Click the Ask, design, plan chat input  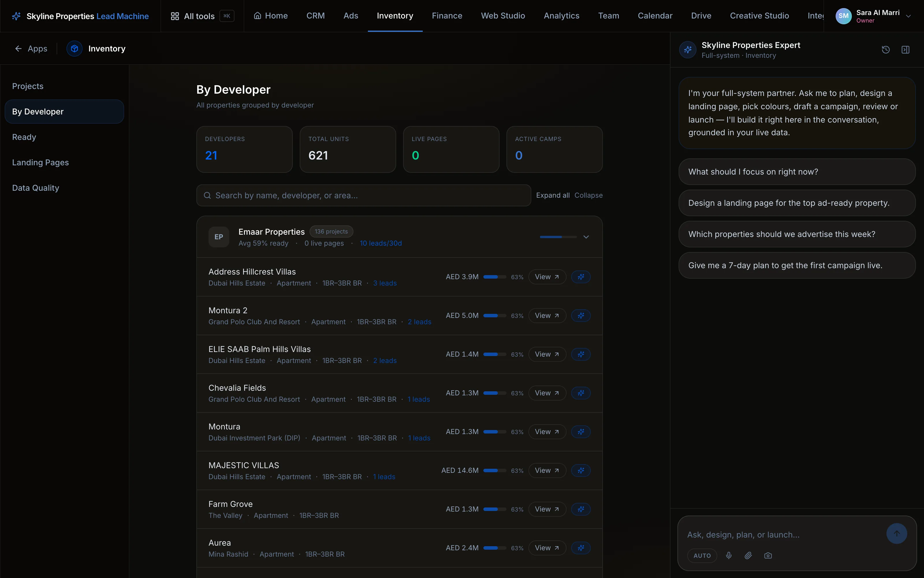point(783,534)
